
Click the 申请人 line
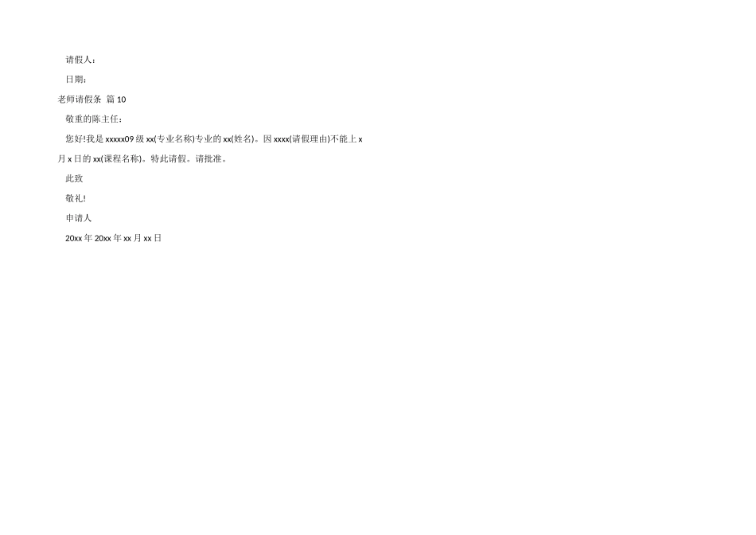click(x=79, y=218)
